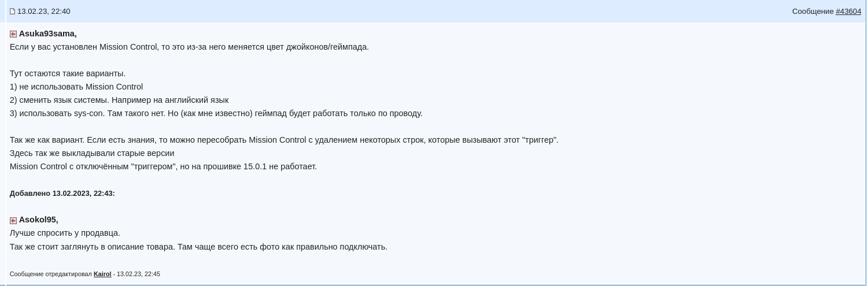868x286 pixels.
Task: Click the "Сообщение отредактировал" footer text
Action: (x=51, y=274)
